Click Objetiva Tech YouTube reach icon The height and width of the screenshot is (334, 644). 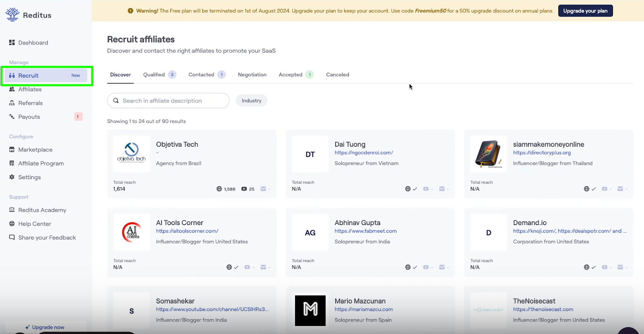click(x=244, y=189)
